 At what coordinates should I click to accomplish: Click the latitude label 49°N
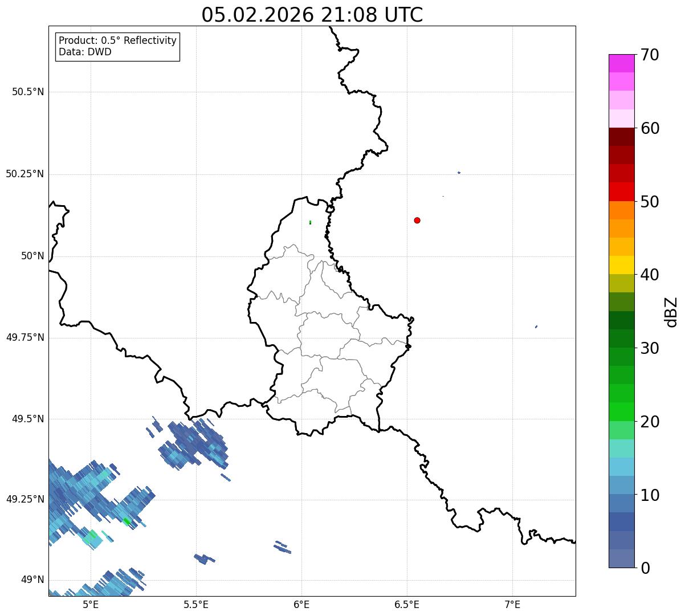tap(32, 580)
